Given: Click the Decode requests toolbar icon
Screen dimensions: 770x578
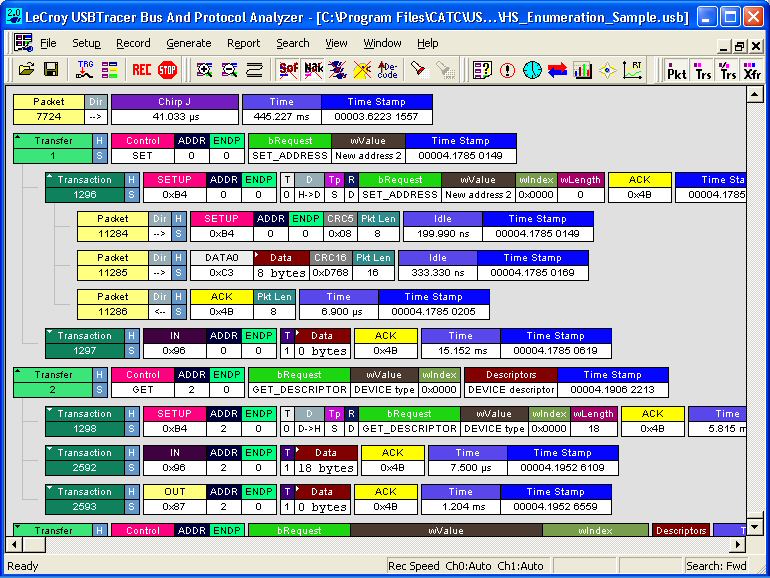Looking at the screenshot, I should 387,70.
